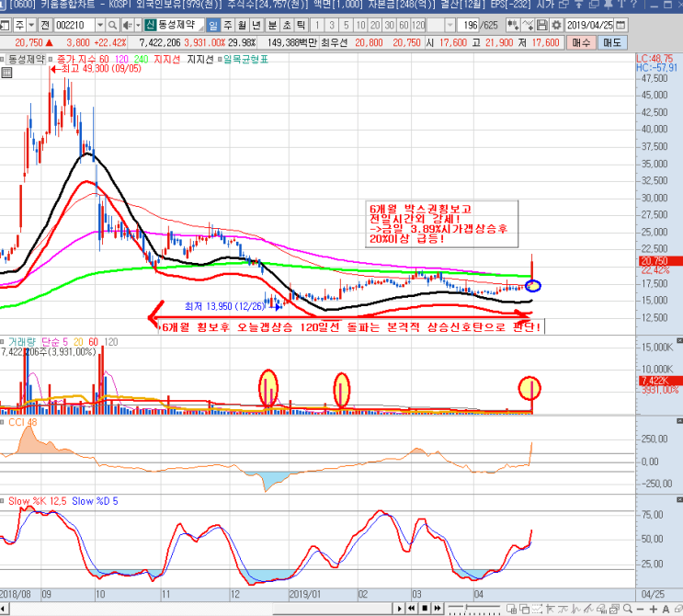Click the scroll-left arrow at bottom left

coord(5,608)
